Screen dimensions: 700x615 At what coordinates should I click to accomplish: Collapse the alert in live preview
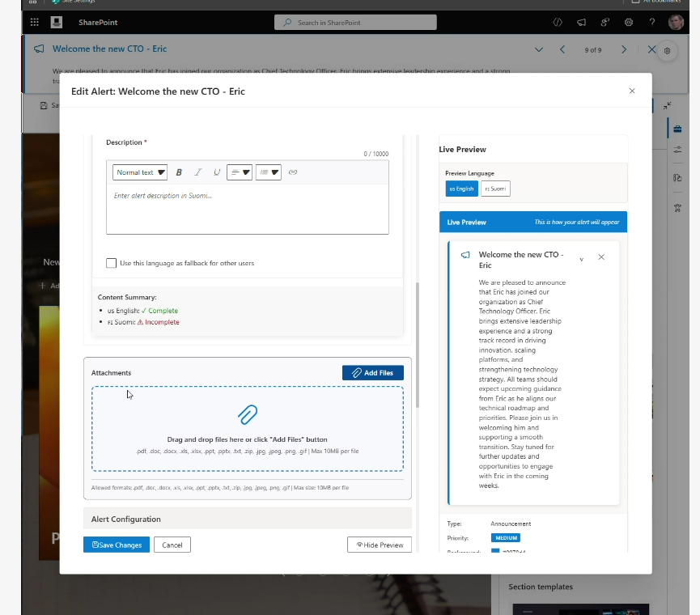581,258
